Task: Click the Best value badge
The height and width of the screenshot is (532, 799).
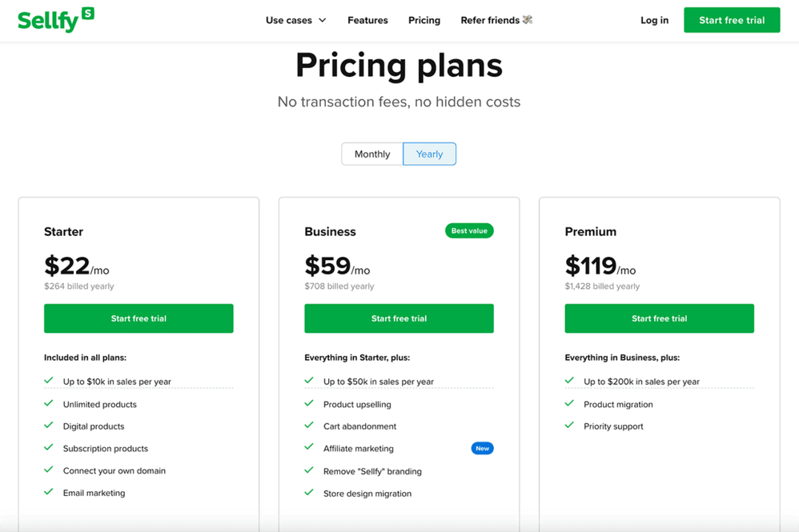Action: pos(469,231)
